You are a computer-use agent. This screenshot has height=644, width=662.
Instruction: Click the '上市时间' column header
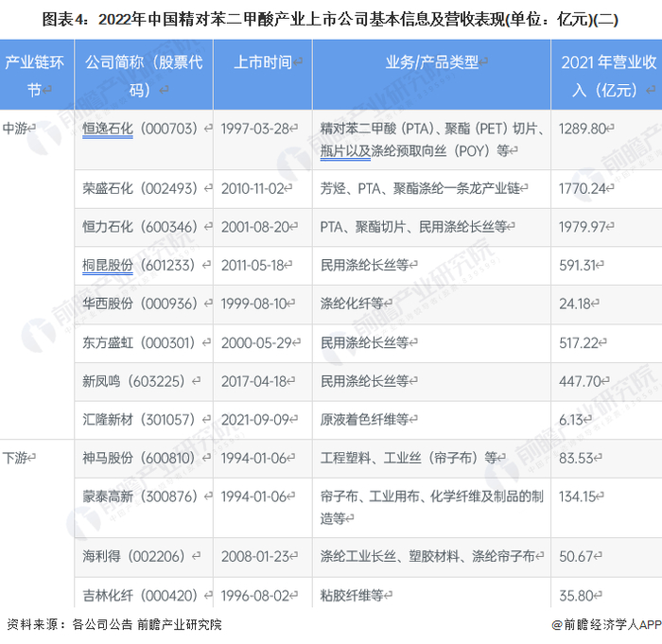click(x=263, y=75)
